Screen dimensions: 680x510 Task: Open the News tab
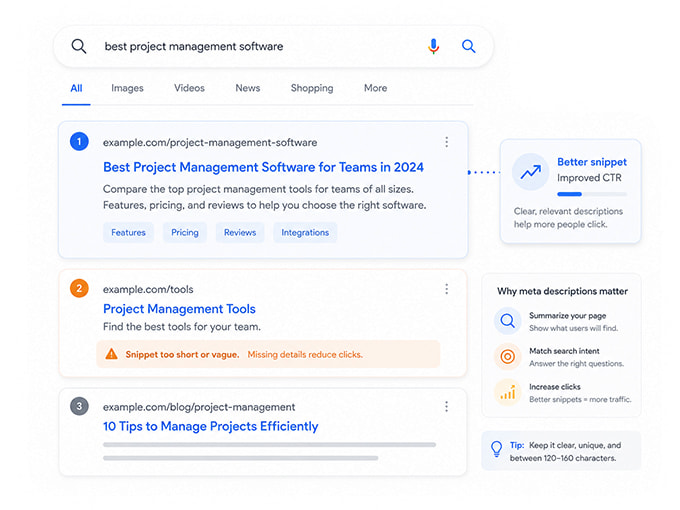point(248,88)
